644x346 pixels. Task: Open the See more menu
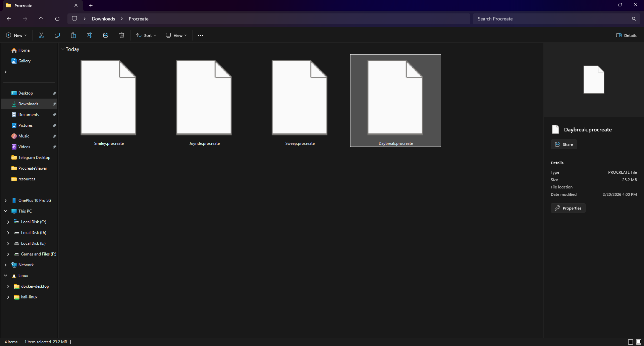point(200,35)
